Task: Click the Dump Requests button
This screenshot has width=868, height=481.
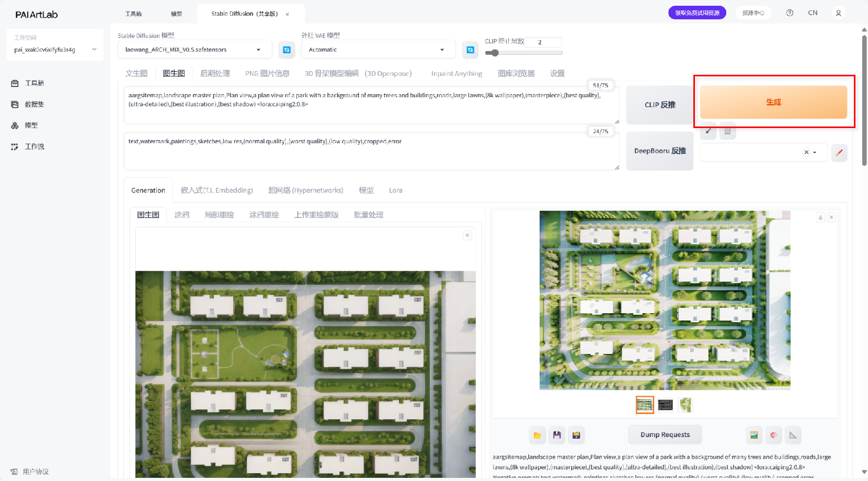Action: coord(665,435)
